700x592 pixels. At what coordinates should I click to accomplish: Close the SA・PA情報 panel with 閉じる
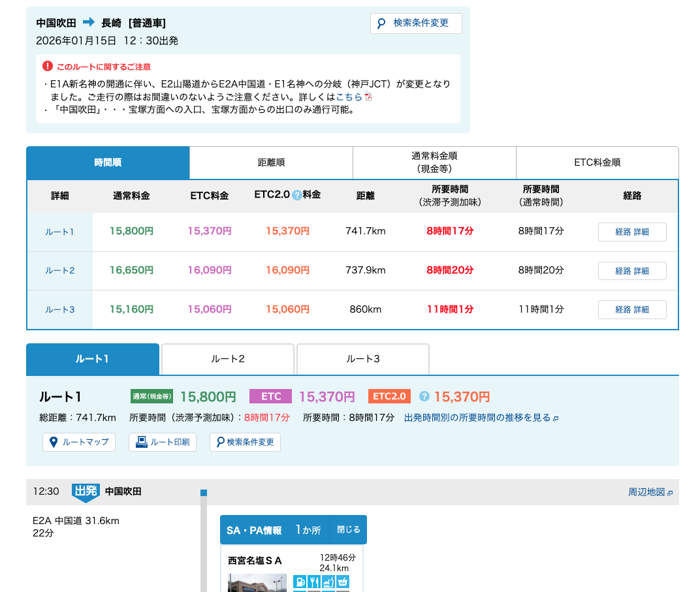point(348,529)
